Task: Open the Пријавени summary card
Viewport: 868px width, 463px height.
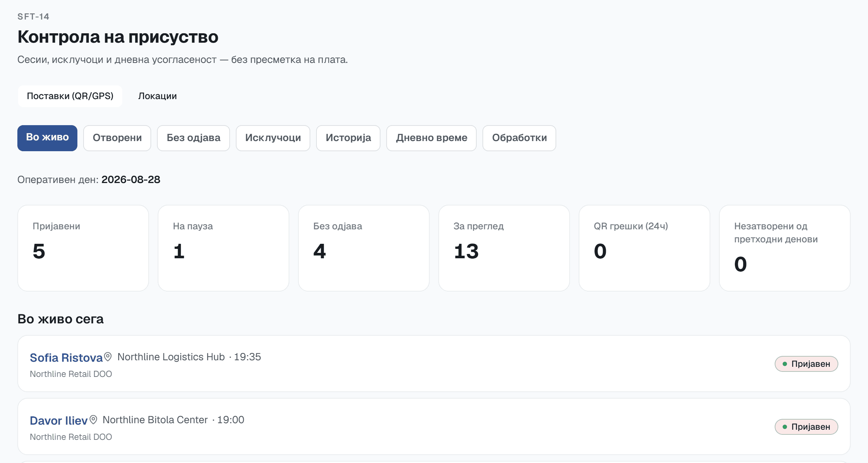Action: 83,248
